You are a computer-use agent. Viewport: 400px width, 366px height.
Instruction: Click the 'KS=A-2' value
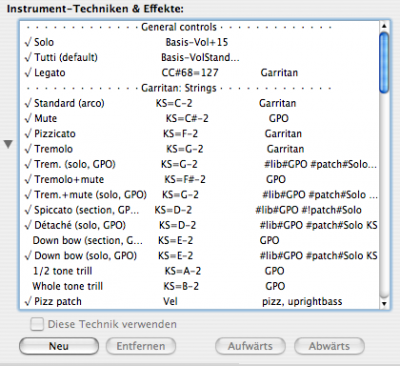(183, 271)
